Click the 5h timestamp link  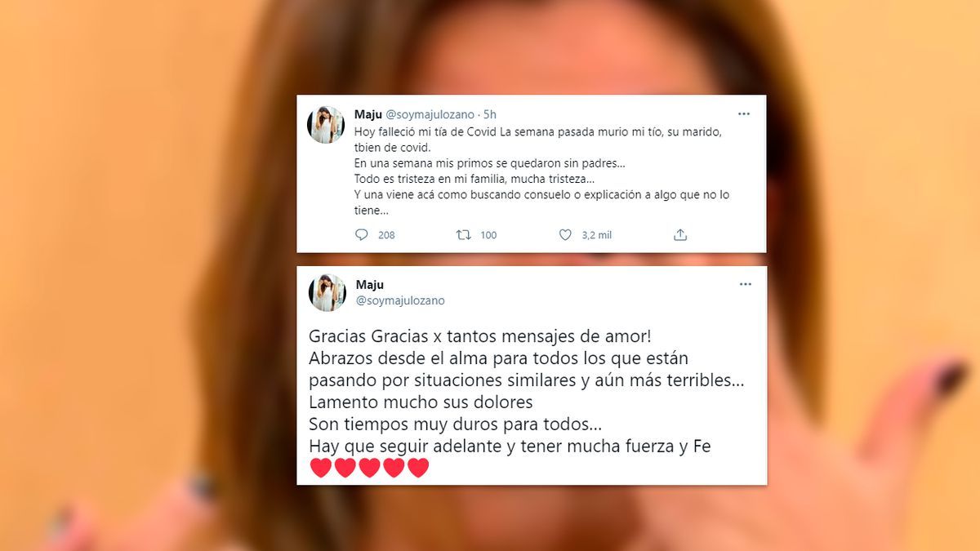tap(490, 115)
